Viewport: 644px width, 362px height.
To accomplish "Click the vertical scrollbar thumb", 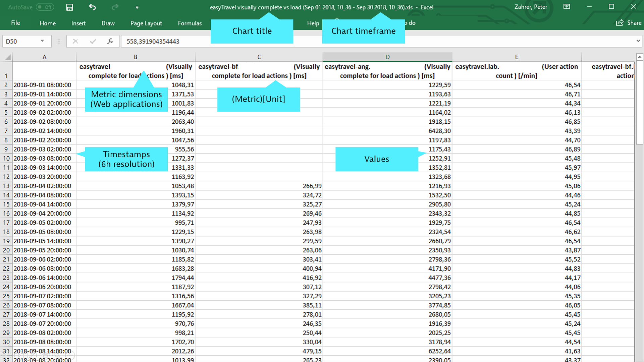I will (x=640, y=103).
